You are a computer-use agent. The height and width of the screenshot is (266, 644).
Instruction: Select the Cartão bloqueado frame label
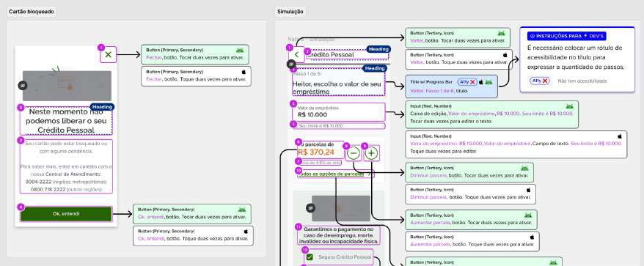[32, 12]
